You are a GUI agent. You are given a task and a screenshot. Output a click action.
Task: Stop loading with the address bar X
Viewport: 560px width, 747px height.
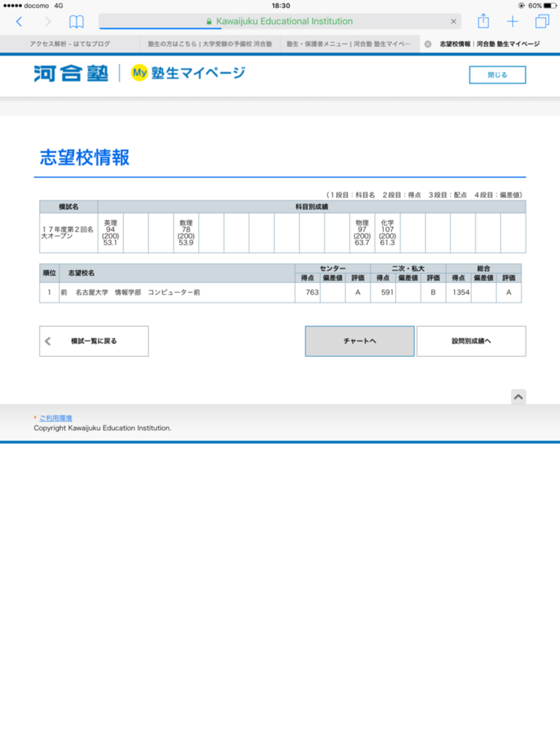pos(454,21)
